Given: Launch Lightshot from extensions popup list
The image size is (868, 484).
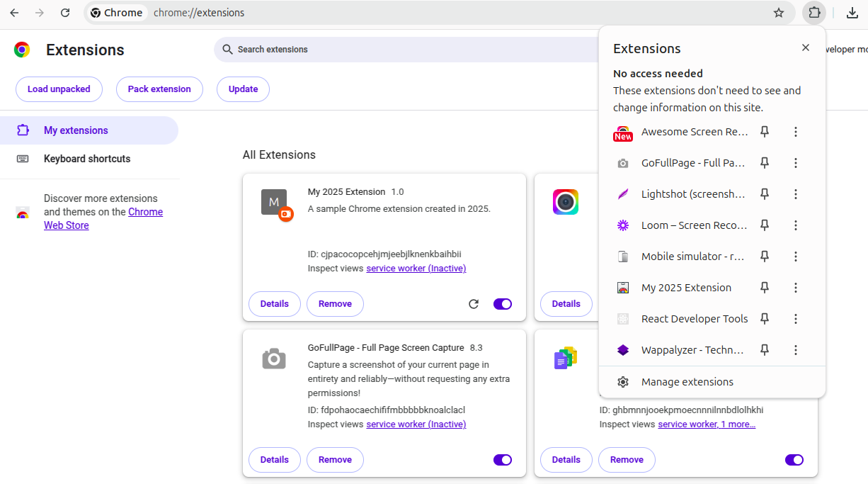Looking at the screenshot, I should pyautogui.click(x=680, y=194).
